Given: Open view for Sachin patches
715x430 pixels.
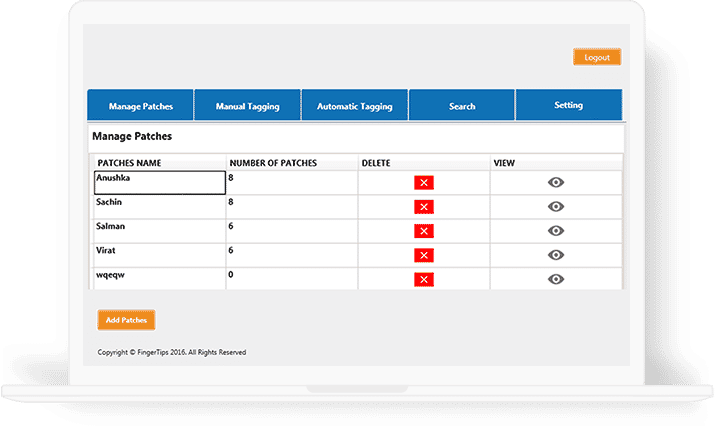Looking at the screenshot, I should click(556, 207).
